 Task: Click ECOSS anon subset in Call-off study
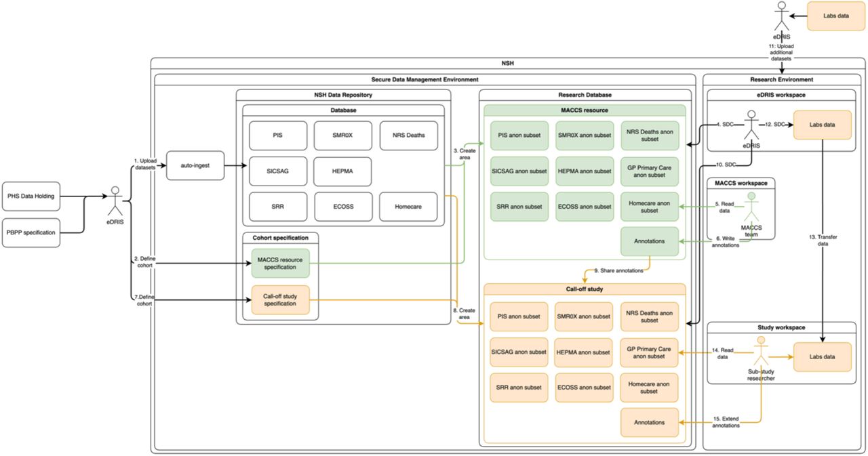585,388
